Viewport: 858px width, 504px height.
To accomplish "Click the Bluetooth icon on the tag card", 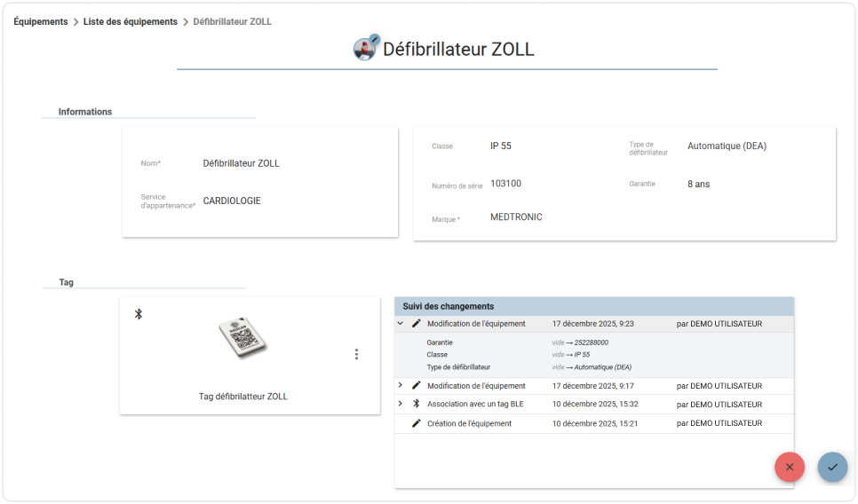I will point(139,314).
